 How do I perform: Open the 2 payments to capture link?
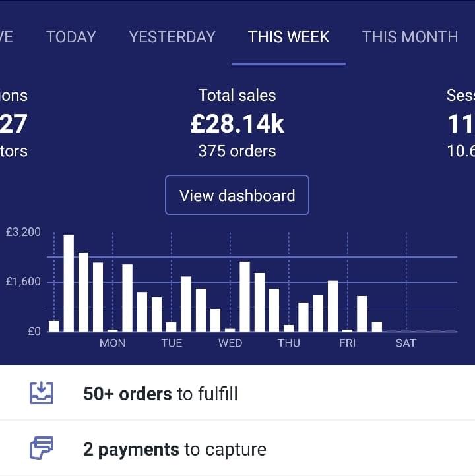[175, 450]
